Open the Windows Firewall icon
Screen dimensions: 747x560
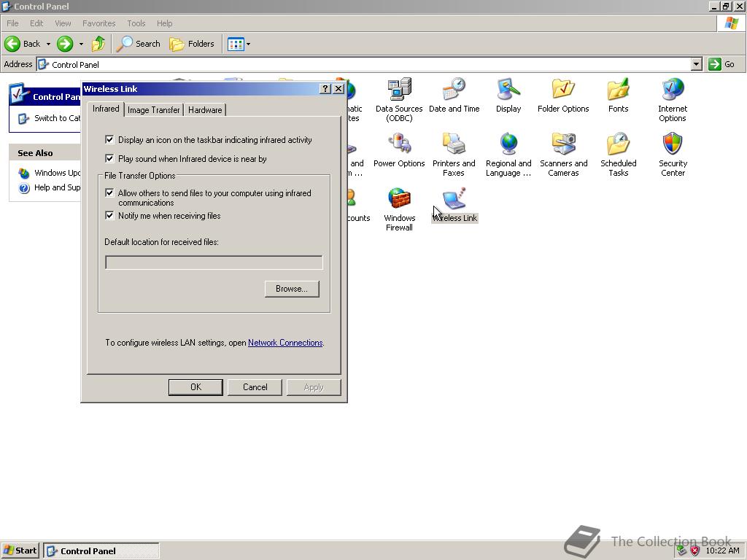399,198
